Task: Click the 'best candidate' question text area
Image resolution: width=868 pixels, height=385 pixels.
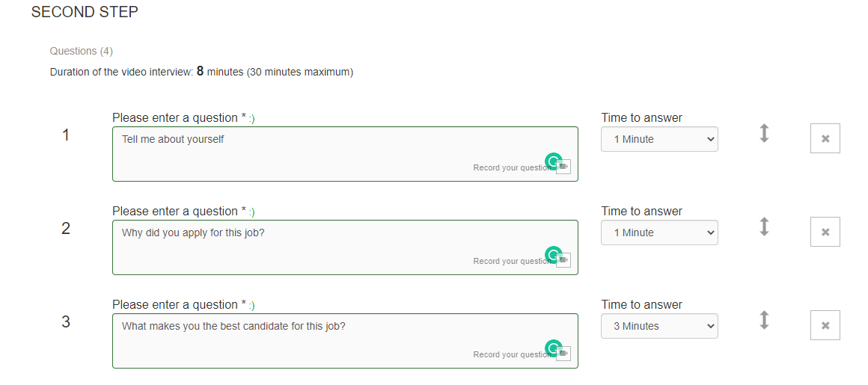Action: [345, 341]
